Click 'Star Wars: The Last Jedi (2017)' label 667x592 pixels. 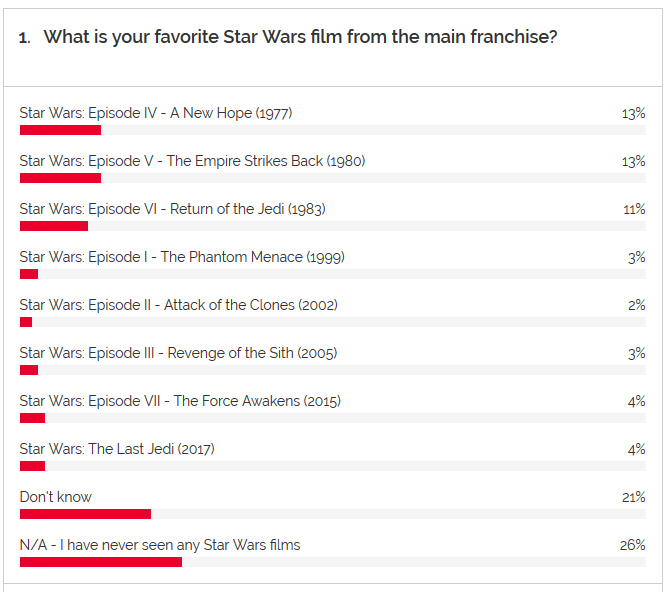coord(117,449)
